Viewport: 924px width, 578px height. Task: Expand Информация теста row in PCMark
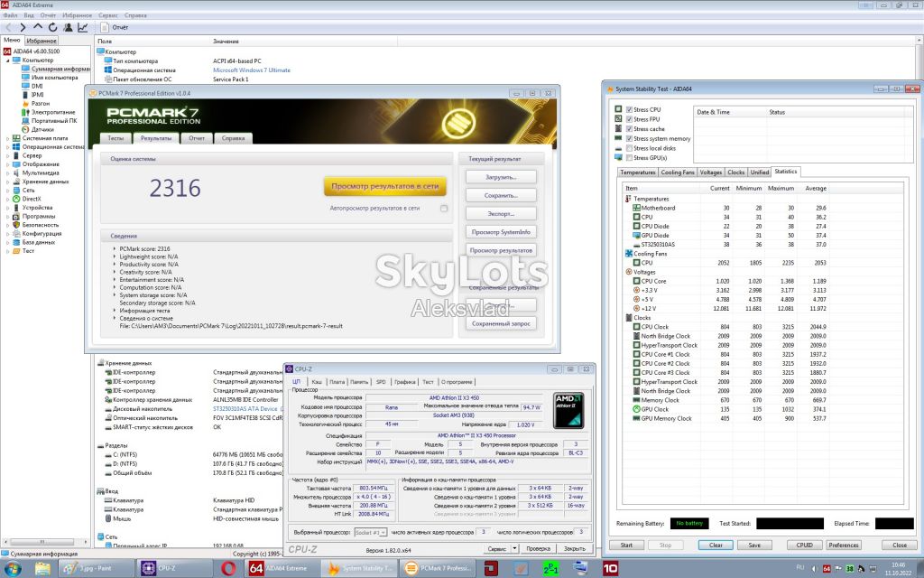coord(115,311)
